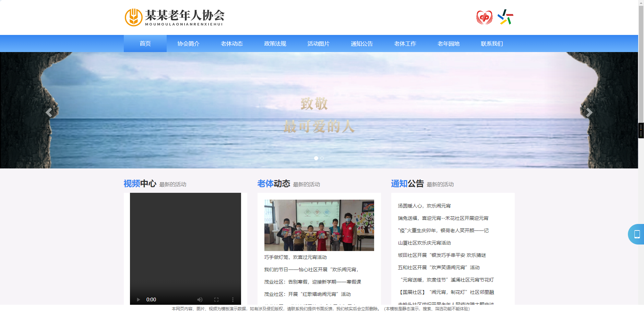
Task: Open article 巧手做灯笼，欢喜过元宵活动
Action: 295,257
